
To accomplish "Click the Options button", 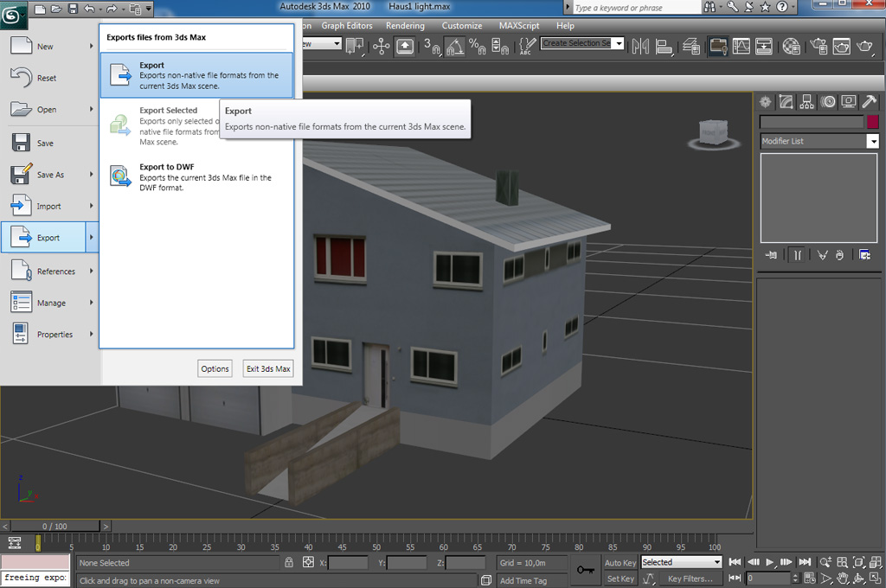I will point(215,368).
